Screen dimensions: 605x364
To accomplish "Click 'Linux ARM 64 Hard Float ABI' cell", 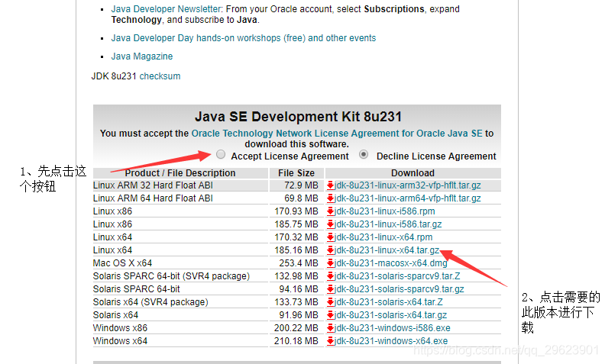I will [x=180, y=198].
